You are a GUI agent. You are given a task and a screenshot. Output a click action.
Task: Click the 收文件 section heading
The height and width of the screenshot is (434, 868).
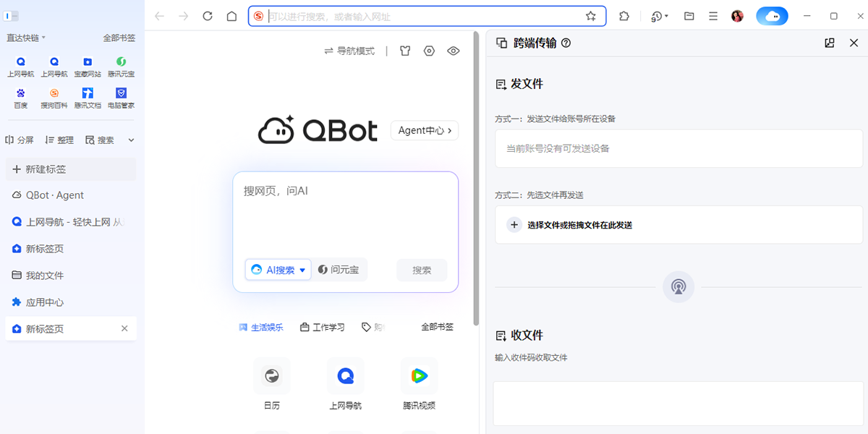coord(519,336)
